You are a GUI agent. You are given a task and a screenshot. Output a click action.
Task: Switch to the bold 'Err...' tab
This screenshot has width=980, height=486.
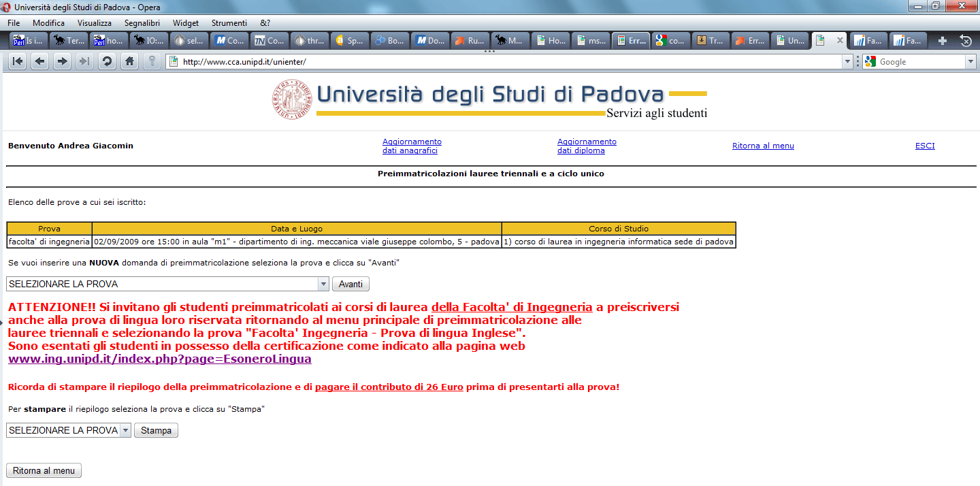point(631,41)
